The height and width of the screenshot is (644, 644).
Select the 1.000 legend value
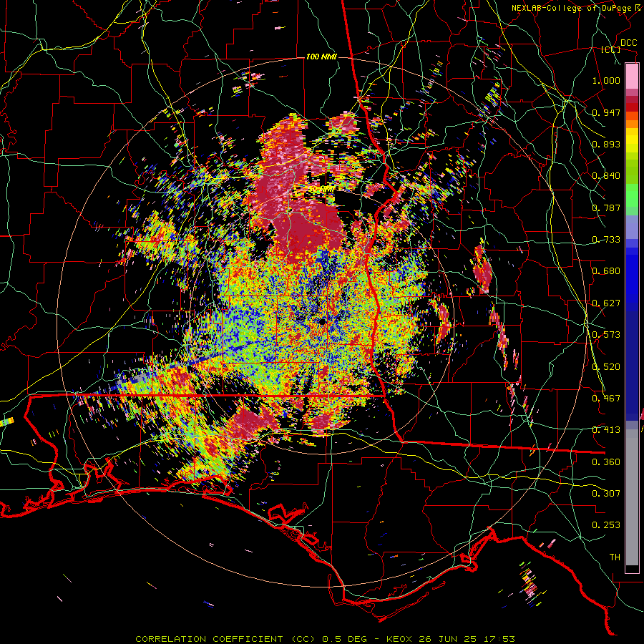[606, 80]
